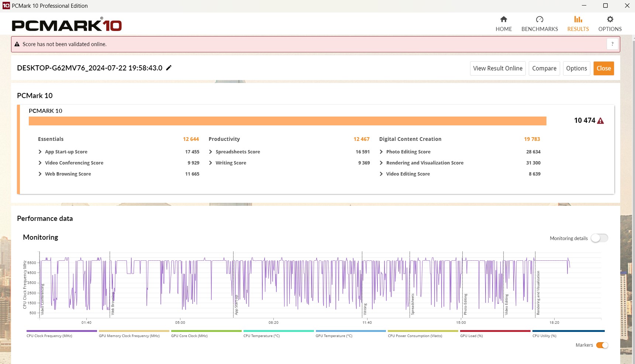This screenshot has height=364, width=635.
Task: Click Web Browsing marker on chart
Action: pos(113,304)
